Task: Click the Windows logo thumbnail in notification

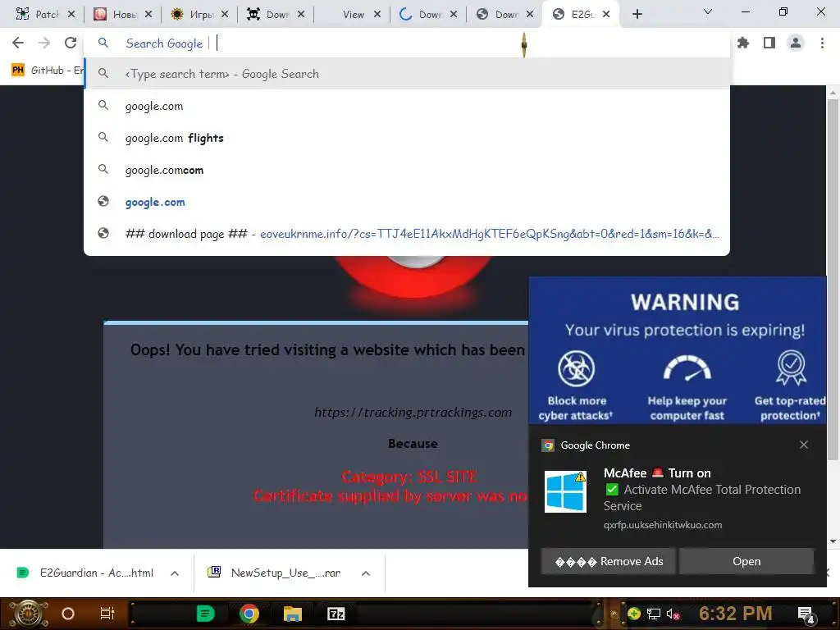Action: pyautogui.click(x=566, y=491)
